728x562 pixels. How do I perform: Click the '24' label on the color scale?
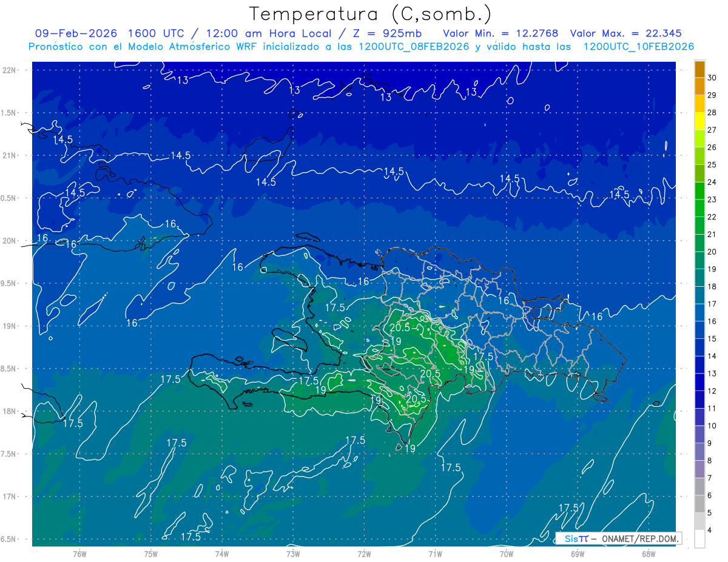tap(712, 182)
